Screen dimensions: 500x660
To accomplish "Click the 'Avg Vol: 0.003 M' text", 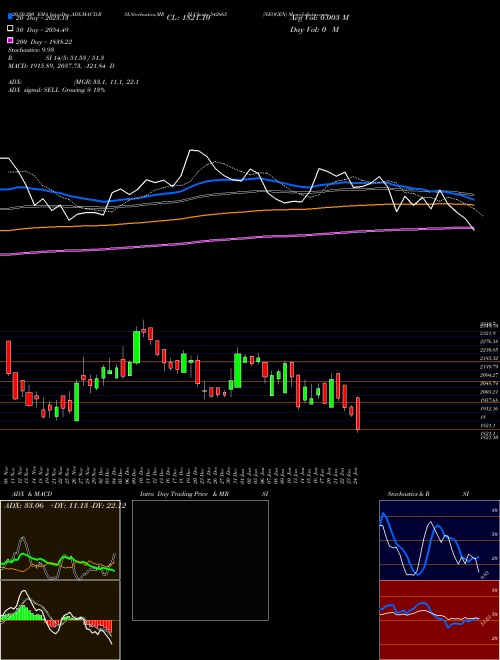I will [319, 18].
